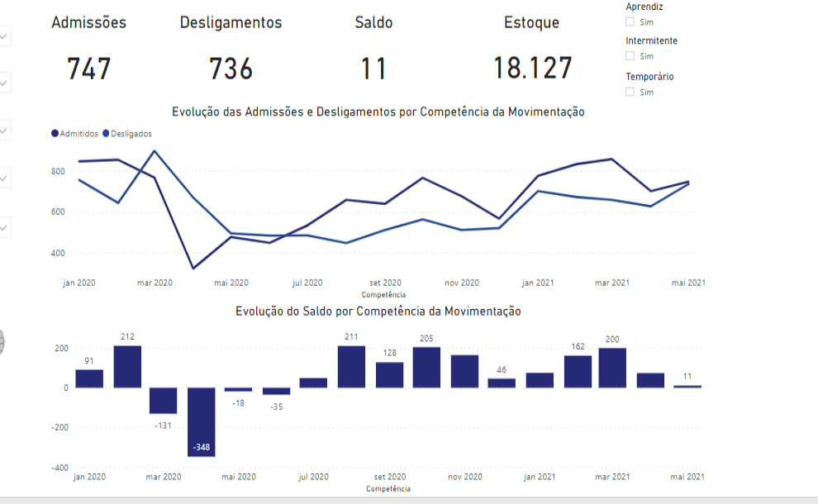Click the Estoque card value 18.127

tap(532, 69)
